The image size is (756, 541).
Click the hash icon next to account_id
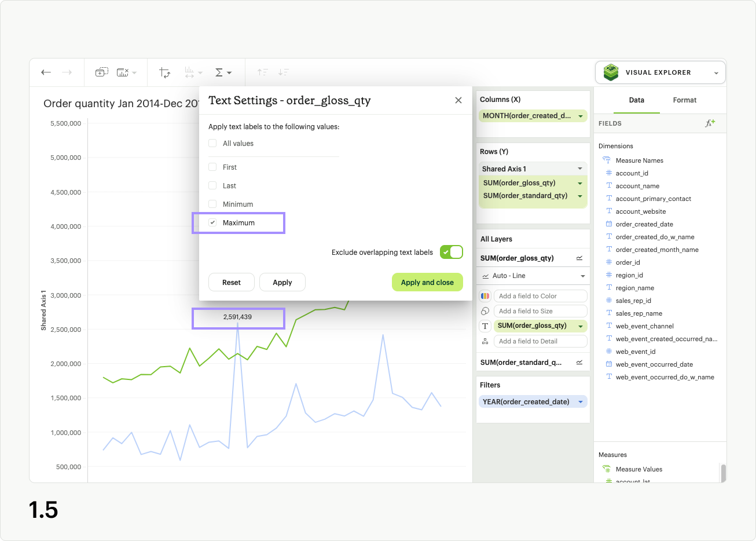pos(609,173)
